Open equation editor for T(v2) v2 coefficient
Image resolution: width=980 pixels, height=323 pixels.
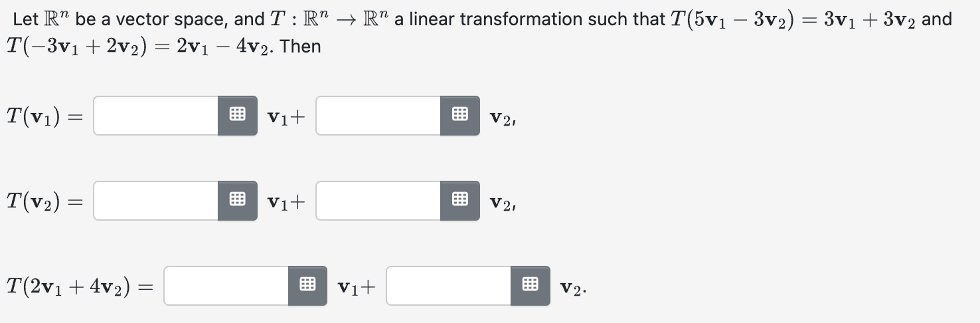click(459, 201)
